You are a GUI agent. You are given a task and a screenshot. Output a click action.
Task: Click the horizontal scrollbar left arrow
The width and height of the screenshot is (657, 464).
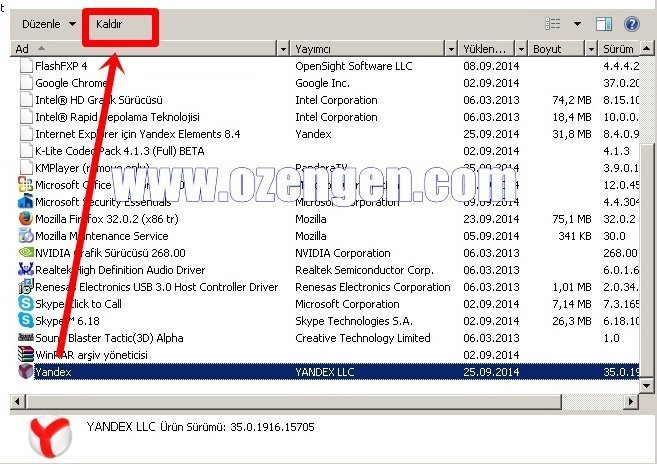click(18, 401)
